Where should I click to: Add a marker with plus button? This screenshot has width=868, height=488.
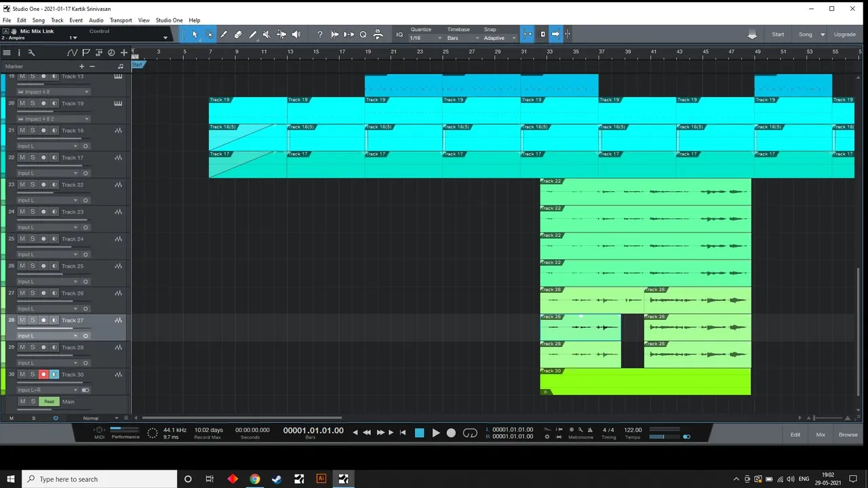(82, 66)
